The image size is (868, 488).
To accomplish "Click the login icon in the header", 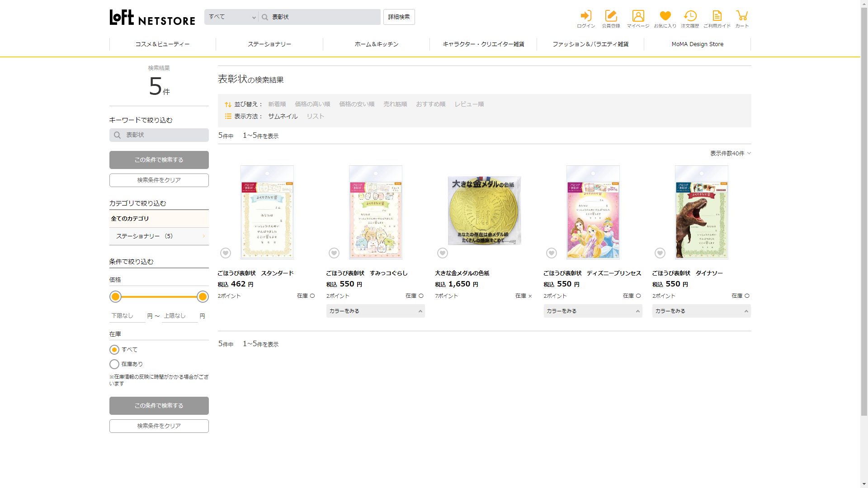I will 586,16.
